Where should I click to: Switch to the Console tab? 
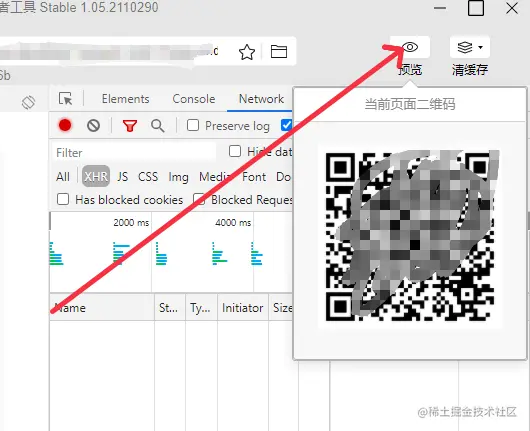click(194, 99)
